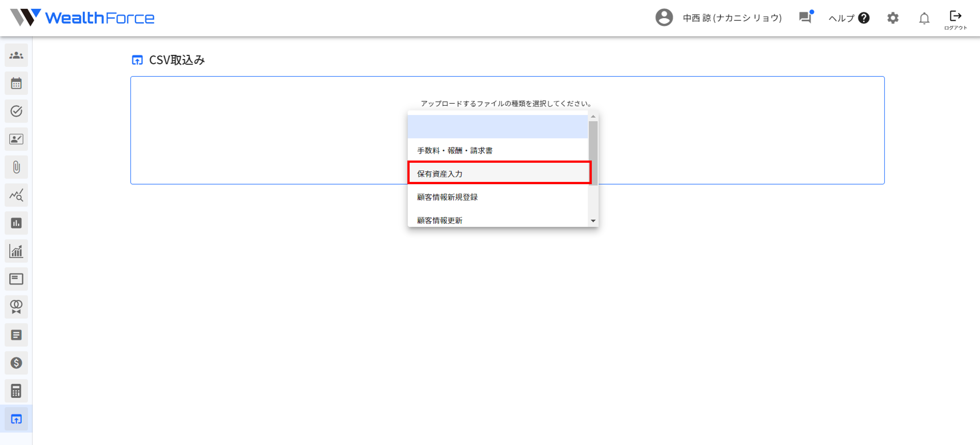Click the dollar coin sidebar icon
The width and height of the screenshot is (980, 445).
coord(16,363)
